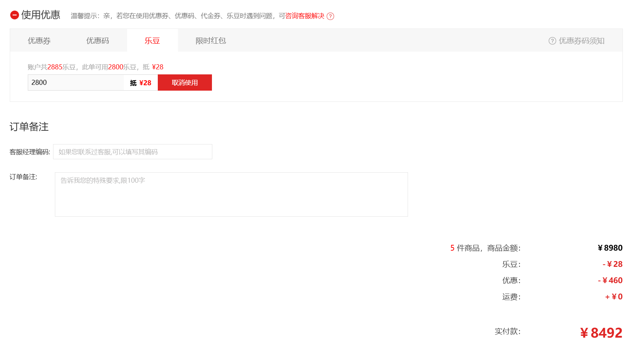Screen dimensions: 638x364
Task: Click the 账户共2885乐豆 balance text
Action: [52, 67]
